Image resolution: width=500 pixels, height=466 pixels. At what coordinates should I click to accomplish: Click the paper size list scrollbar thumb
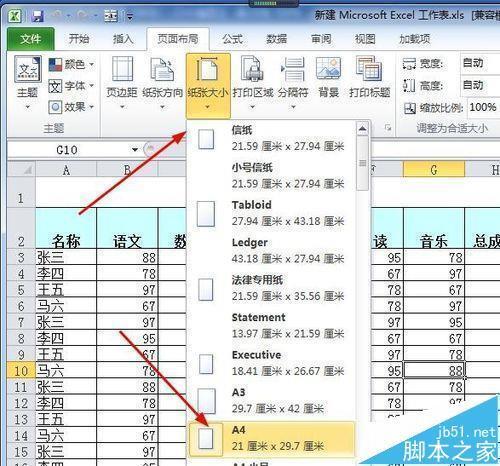(x=362, y=163)
